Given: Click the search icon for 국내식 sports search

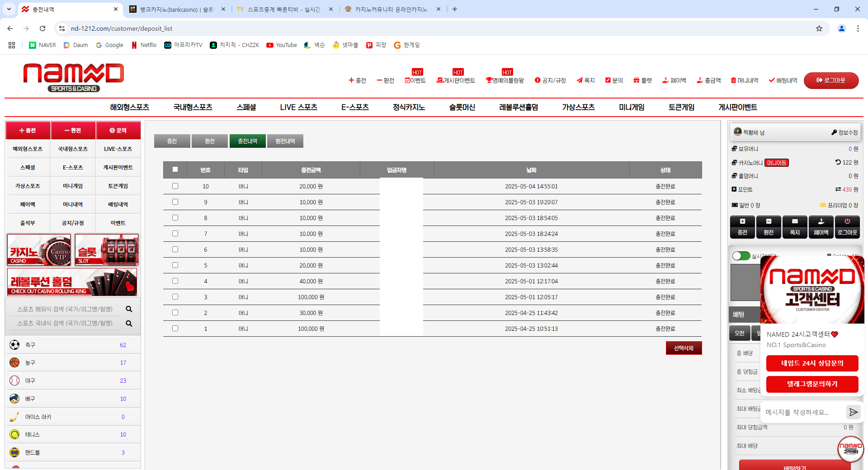Looking at the screenshot, I should [129, 324].
